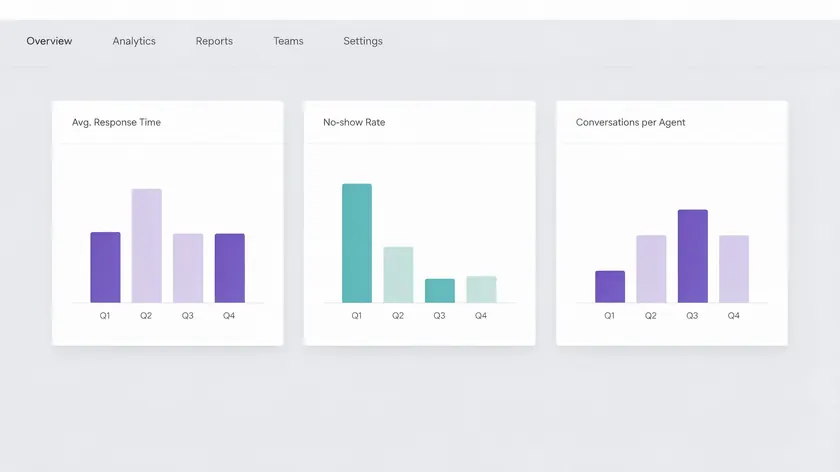Pick the tallest Q3 bar in Conversations per Agent
Image resolution: width=840 pixels, height=472 pixels.
[x=693, y=256]
